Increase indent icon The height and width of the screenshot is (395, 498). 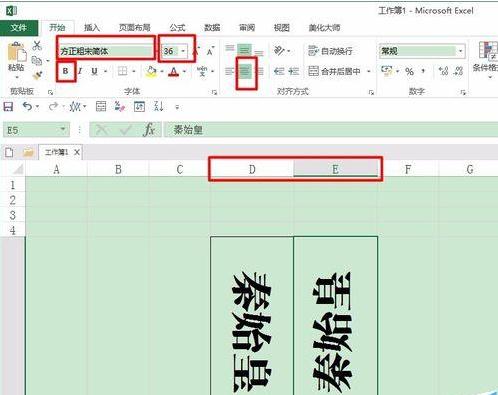293,71
